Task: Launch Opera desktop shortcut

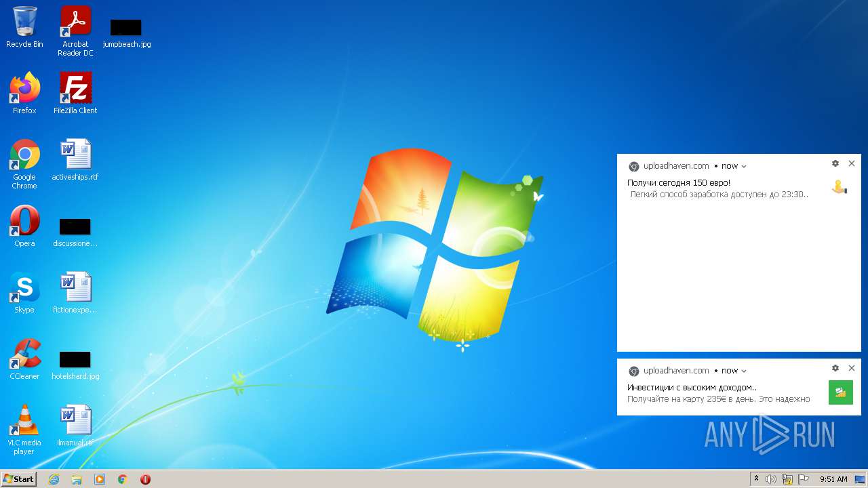Action: point(24,226)
